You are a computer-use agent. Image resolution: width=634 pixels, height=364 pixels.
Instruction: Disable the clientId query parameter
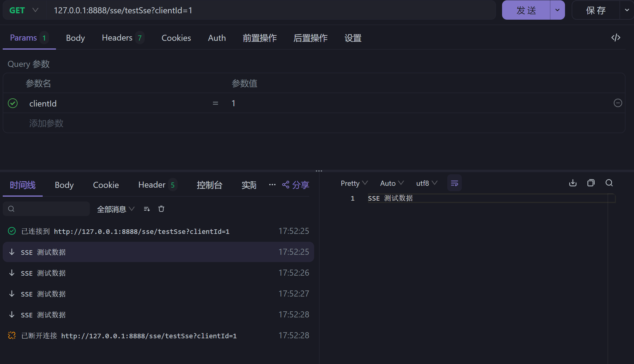12,103
